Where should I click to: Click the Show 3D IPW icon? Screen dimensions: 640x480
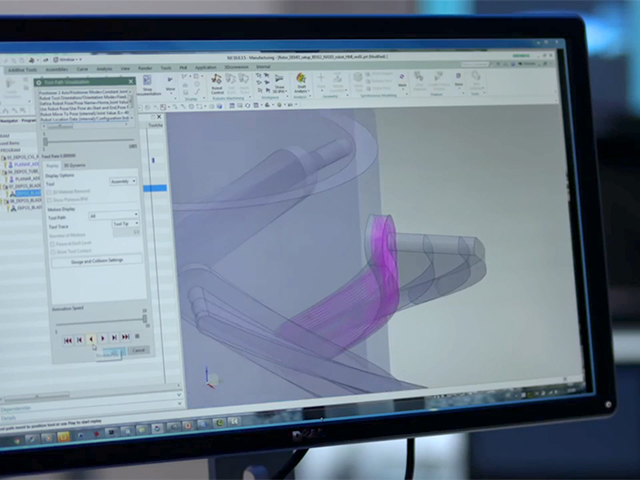pos(280,83)
